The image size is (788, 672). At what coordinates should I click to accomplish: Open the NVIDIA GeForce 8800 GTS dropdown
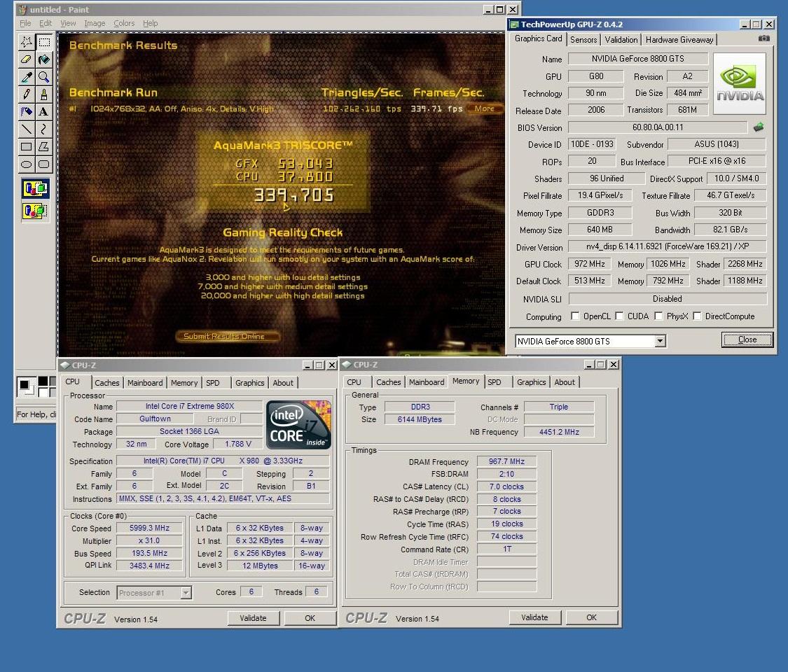661,342
